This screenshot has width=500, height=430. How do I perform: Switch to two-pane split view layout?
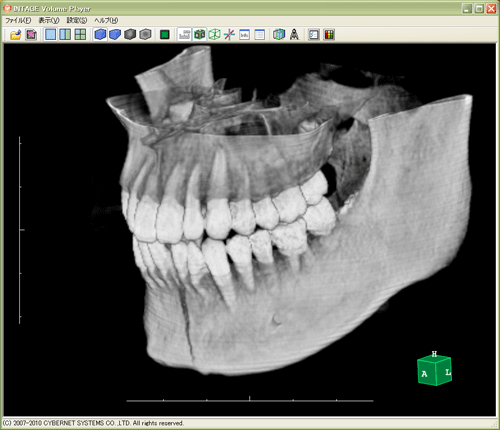tap(65, 34)
